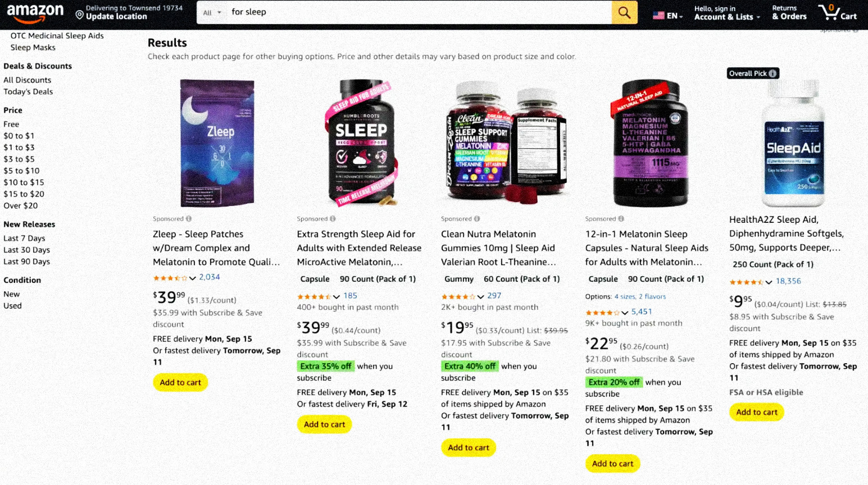The image size is (868, 485).
Task: Click the orange search magnifier button
Action: coord(624,12)
